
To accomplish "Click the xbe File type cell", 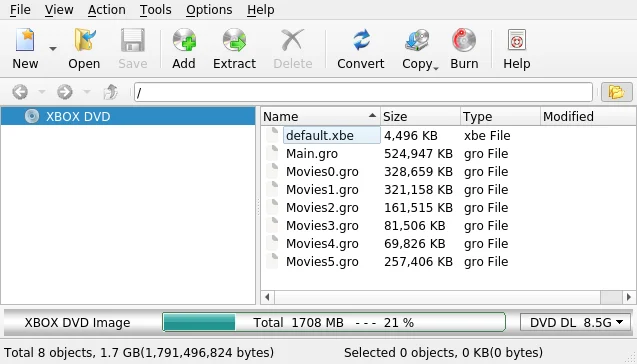I will click(x=487, y=135).
